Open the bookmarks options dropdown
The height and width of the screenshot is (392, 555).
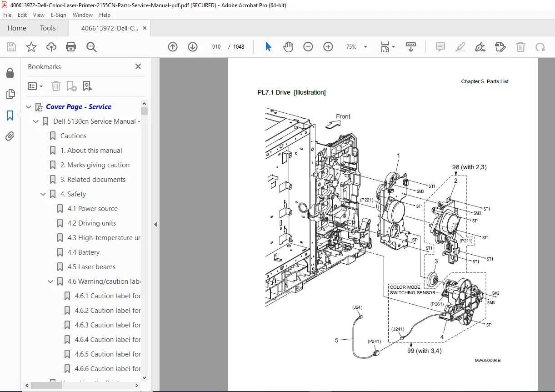35,86
